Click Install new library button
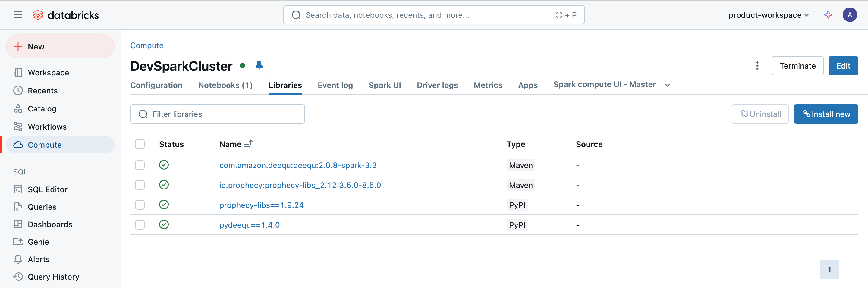 (826, 114)
